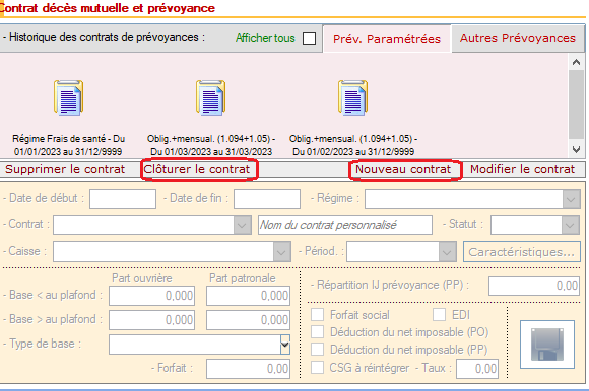This screenshot has height=391, width=589.
Task: Click Modifier le contrat
Action: (523, 169)
